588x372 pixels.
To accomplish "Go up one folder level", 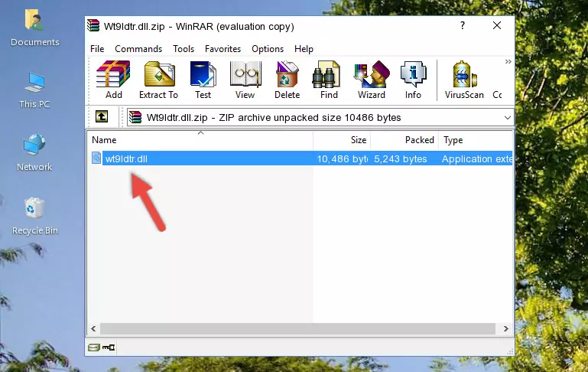I will point(102,117).
